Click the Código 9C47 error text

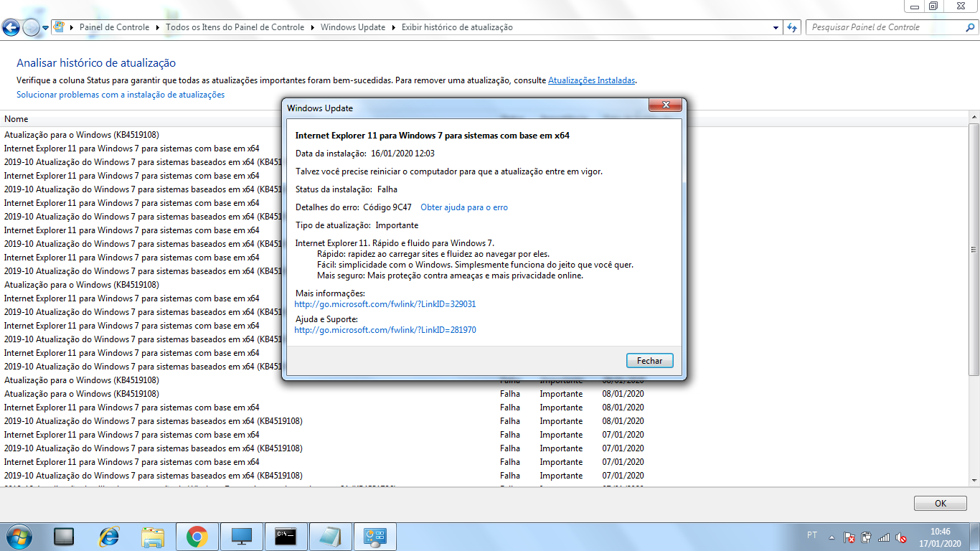point(387,207)
